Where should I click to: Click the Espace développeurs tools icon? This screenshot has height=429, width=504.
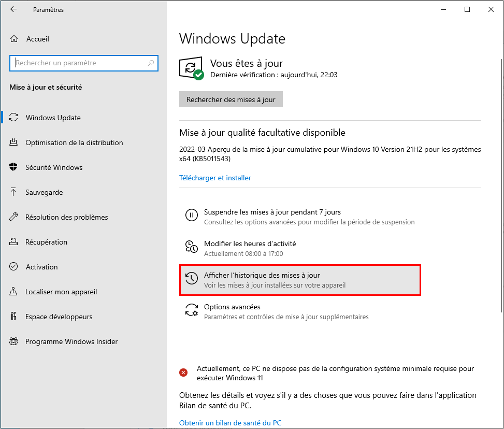13,316
